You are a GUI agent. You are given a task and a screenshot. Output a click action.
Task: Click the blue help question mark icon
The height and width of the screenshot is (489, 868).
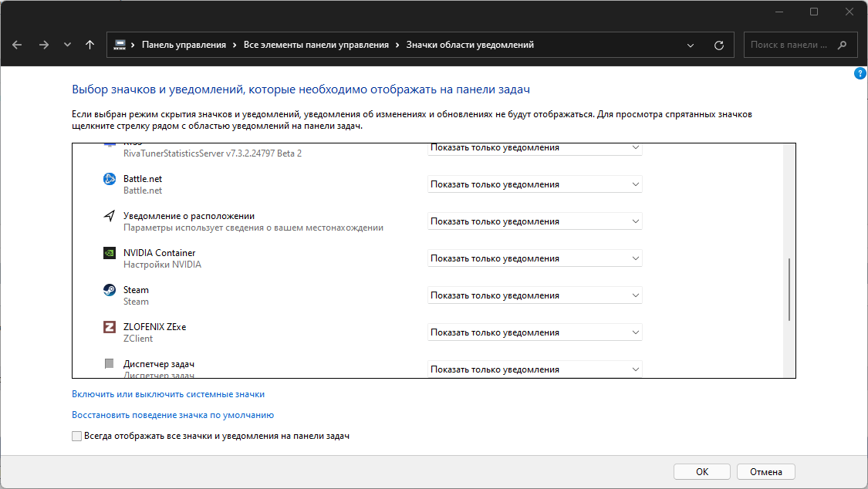pos(860,73)
